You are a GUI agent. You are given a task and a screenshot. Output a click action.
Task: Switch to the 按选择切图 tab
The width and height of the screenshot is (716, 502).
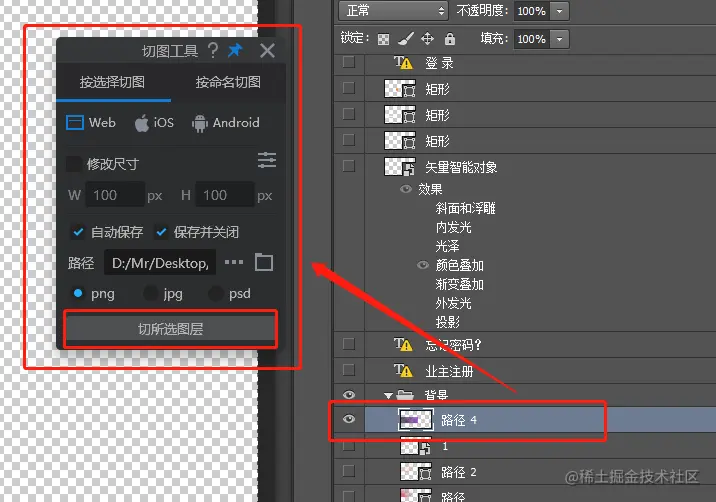click(112, 82)
